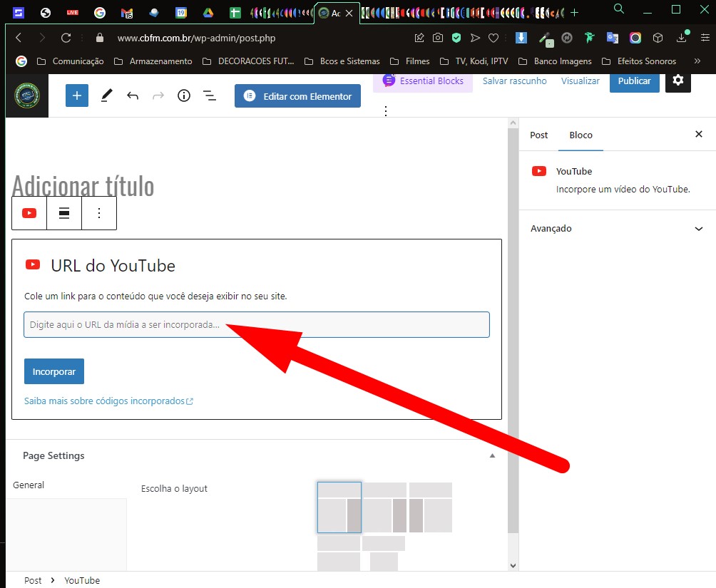Open the list view outline icon
This screenshot has width=716, height=588.
click(210, 96)
